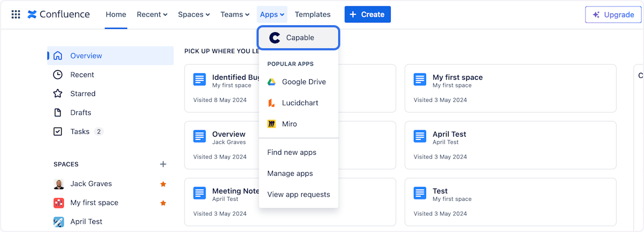
Task: Open Miro from popular apps
Action: [298, 124]
